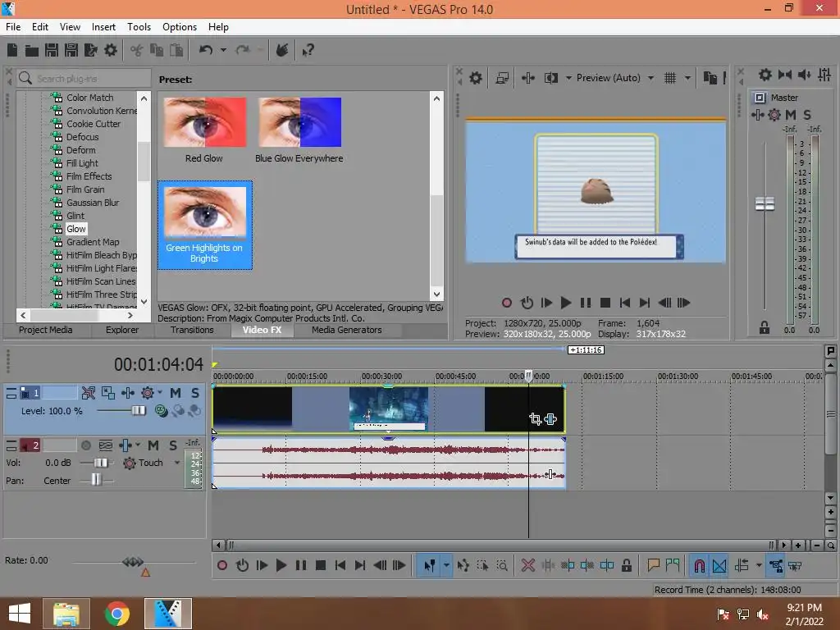Image resolution: width=840 pixels, height=630 pixels.
Task: Select the Zoom magnifier edit tool
Action: click(x=502, y=565)
